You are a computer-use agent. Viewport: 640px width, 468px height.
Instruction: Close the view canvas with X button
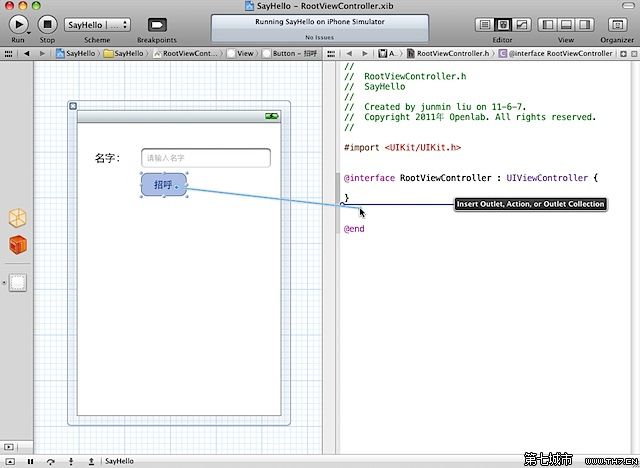73,106
